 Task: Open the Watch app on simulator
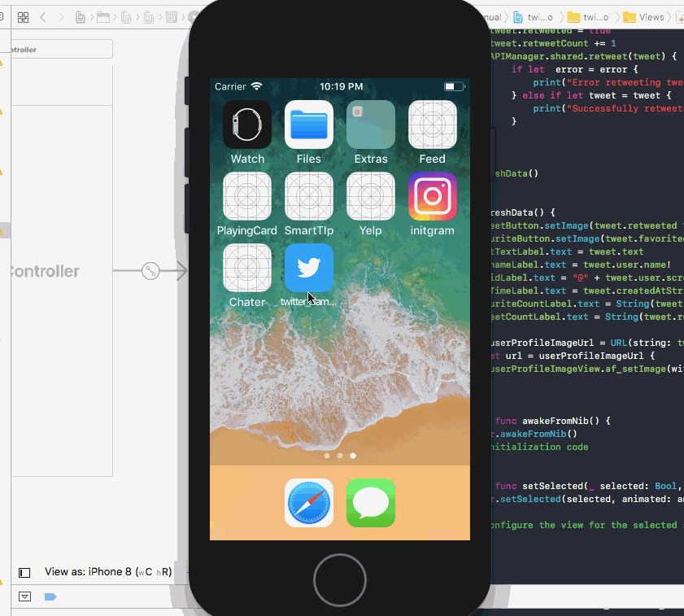point(247,125)
